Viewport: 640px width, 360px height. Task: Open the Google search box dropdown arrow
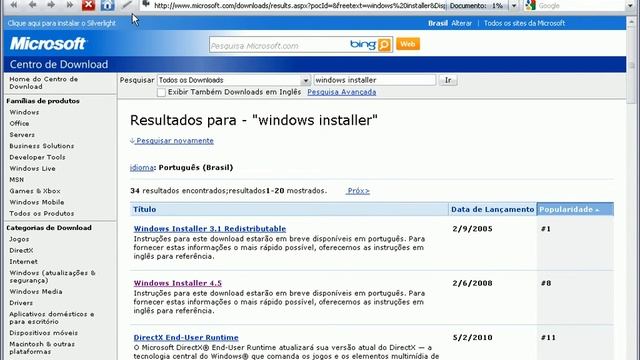click(x=631, y=6)
